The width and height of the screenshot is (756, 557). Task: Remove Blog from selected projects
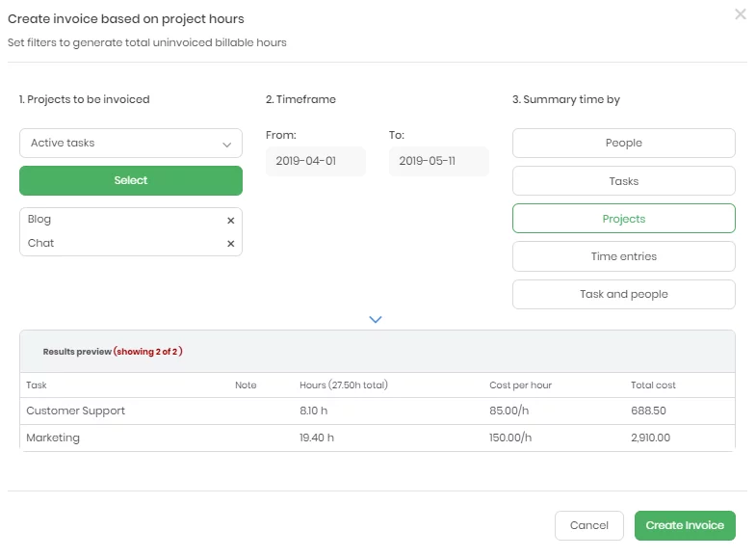click(231, 221)
